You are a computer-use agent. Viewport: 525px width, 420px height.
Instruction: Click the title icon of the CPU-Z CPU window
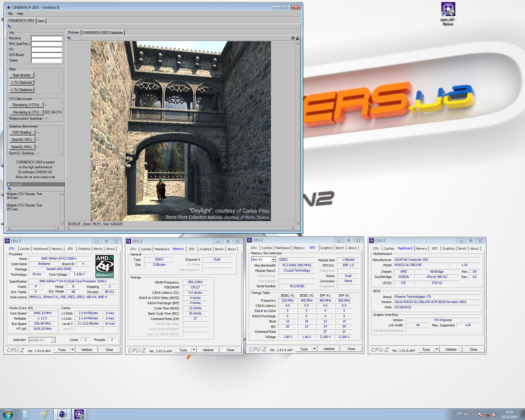click(7, 241)
